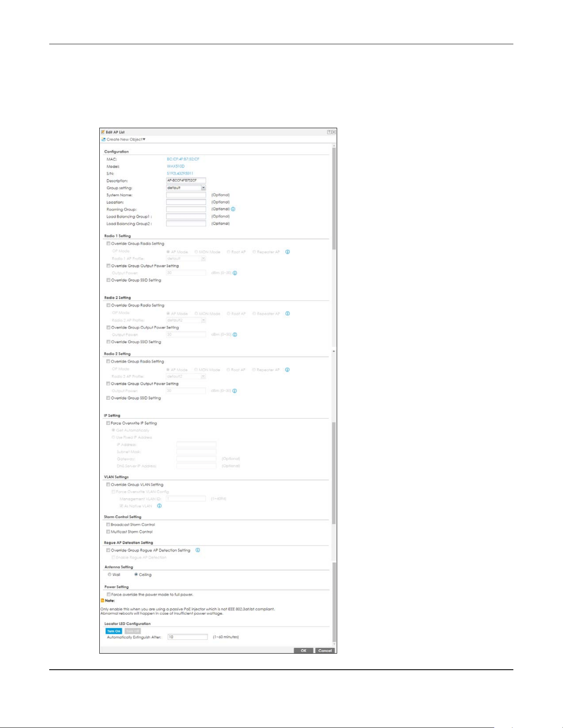
Task: Click the Description input field
Action: pos(186,181)
